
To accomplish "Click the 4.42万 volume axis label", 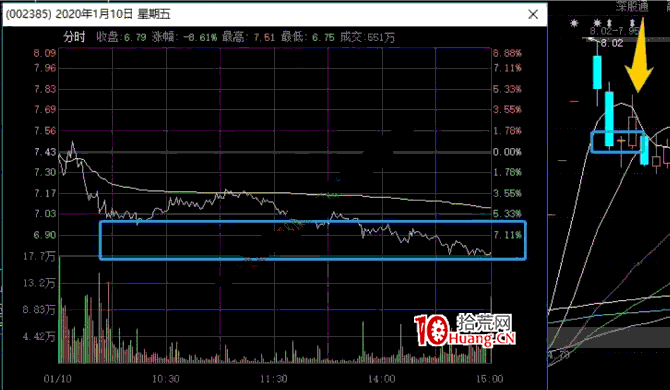I will click(x=39, y=337).
